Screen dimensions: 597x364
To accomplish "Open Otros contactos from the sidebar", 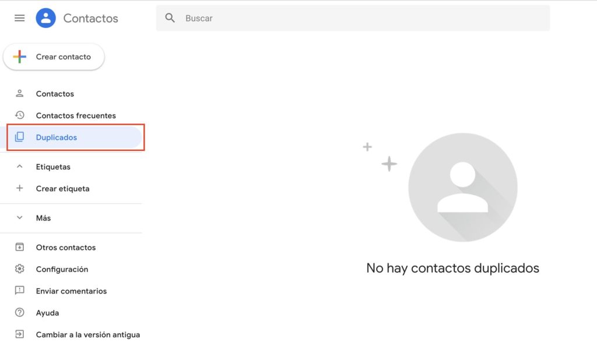I will 66,248.
